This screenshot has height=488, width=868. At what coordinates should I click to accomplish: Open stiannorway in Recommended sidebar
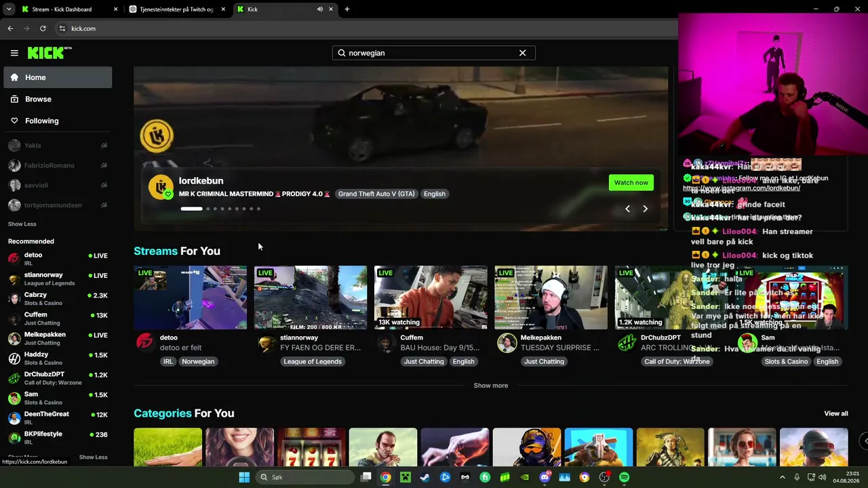(58, 279)
